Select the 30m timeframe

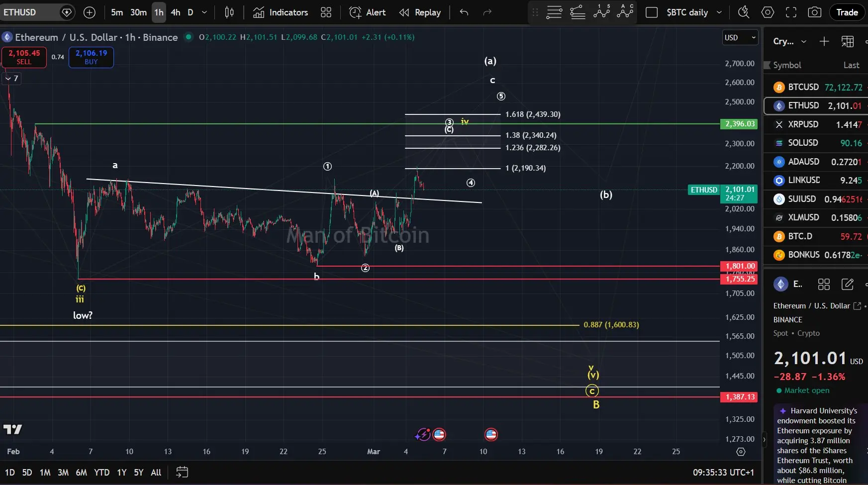(x=138, y=12)
